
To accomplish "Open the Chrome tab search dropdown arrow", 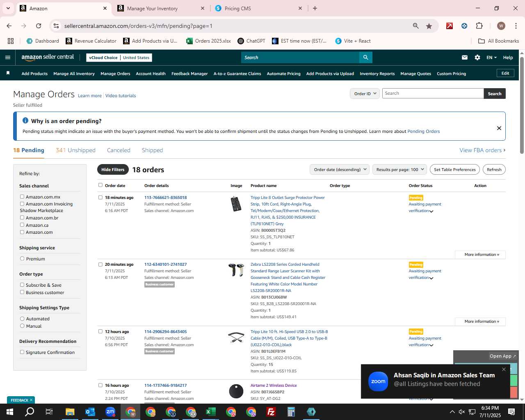I will click(x=8, y=8).
